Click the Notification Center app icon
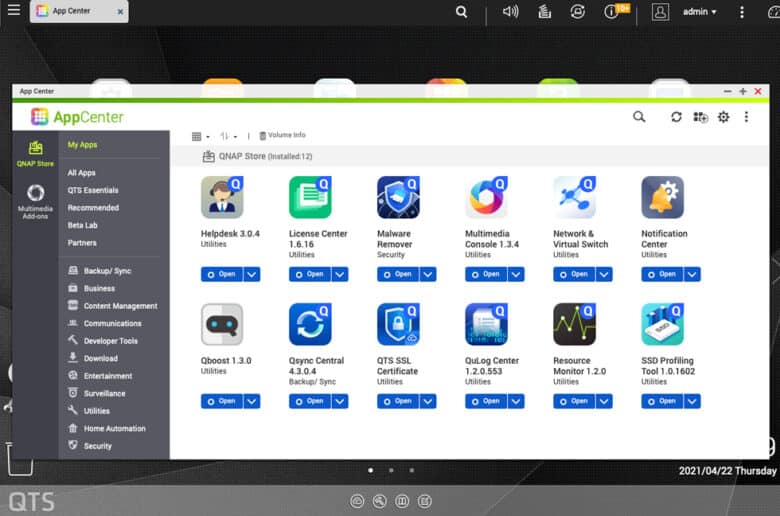The image size is (780, 516). coord(662,197)
